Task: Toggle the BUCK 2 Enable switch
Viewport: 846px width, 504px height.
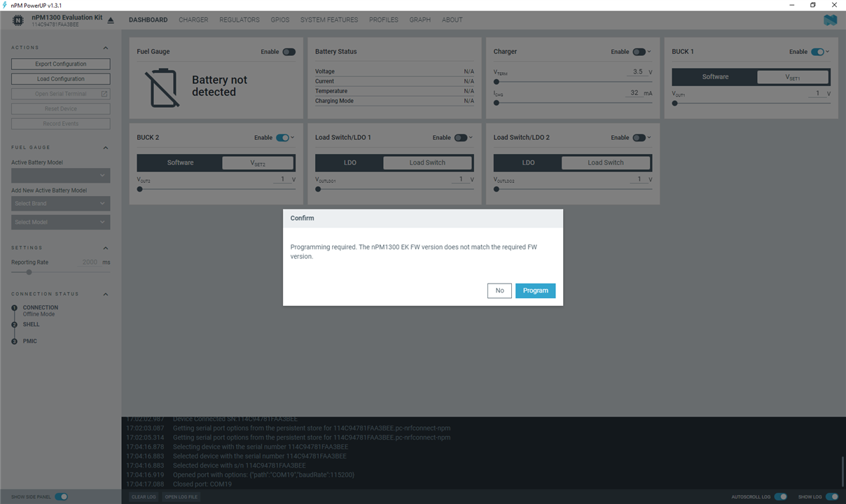Action: point(282,138)
